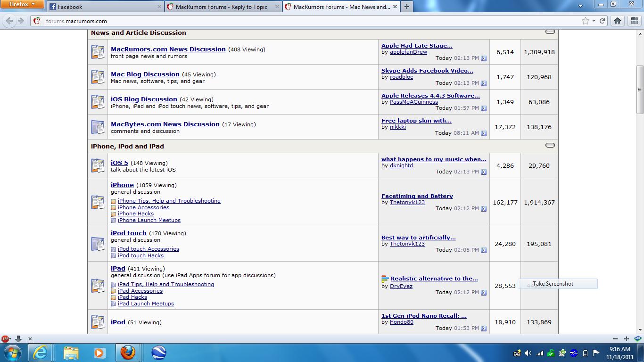Viewport: 644px width, 362px height.
Task: Open the downloads arrow in the add-on bar
Action: click(18, 339)
